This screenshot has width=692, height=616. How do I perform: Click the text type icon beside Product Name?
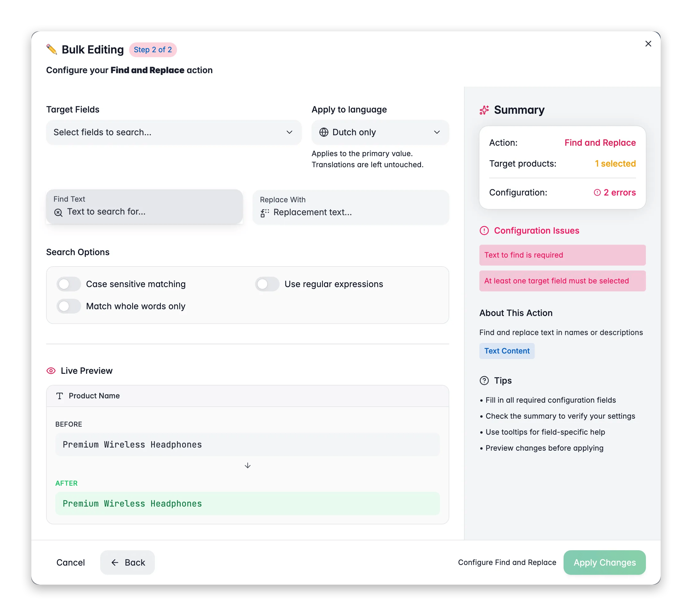[60, 396]
